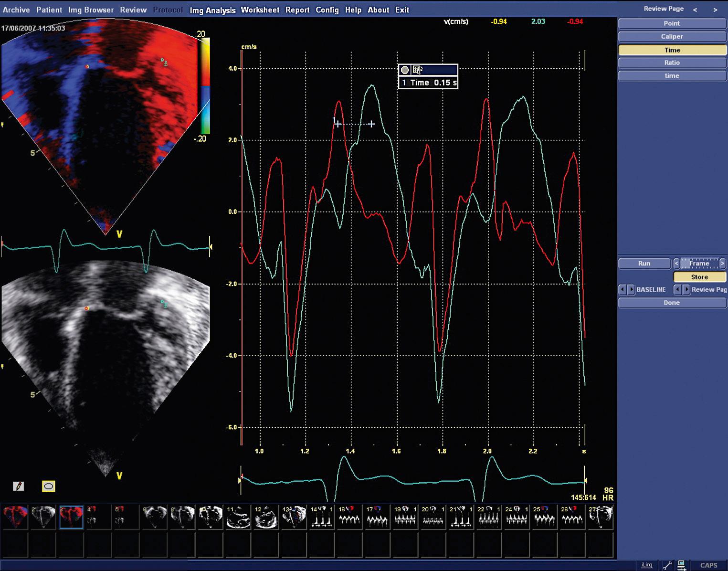728x571 pixels.
Task: Open Doppler thumbnail number 22
Action: click(x=489, y=518)
